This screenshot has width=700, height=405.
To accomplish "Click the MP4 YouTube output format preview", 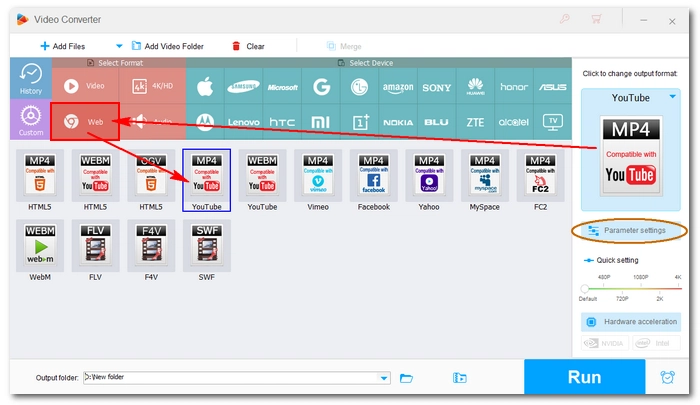I will coord(630,155).
